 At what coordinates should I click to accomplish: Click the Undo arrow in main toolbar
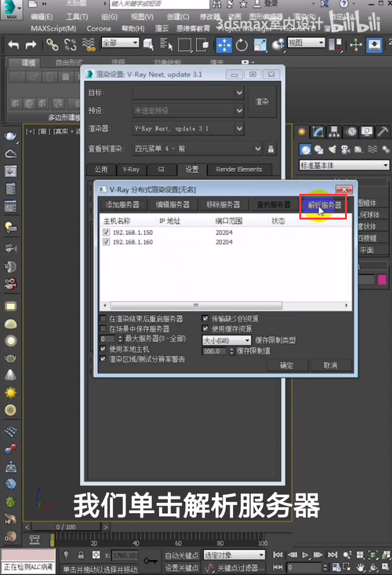(14, 44)
